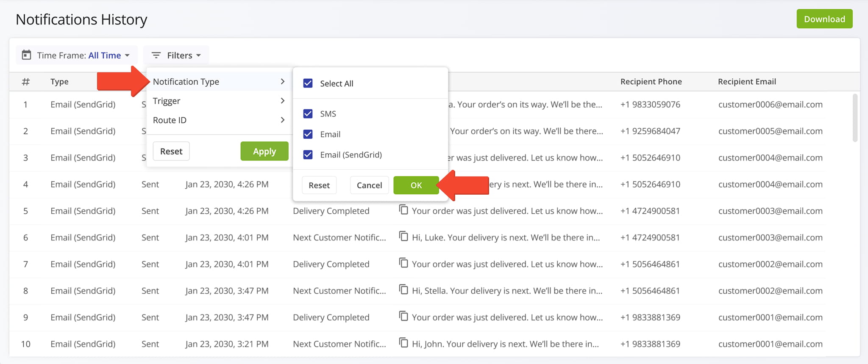Expand Trigger submenu chevron

(x=283, y=101)
